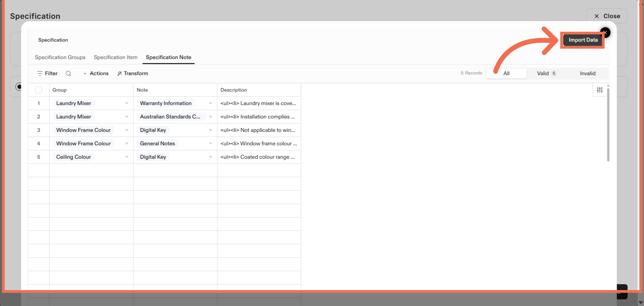Select the Specification Note tab
The image size is (644, 306).
(x=168, y=57)
